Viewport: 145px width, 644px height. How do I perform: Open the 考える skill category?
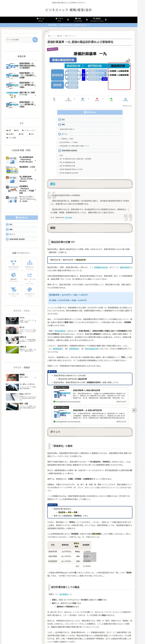(22, 330)
